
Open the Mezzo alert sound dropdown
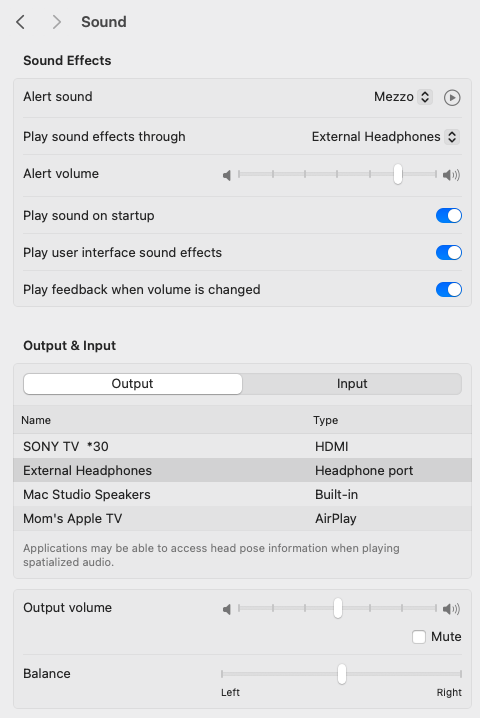click(403, 97)
